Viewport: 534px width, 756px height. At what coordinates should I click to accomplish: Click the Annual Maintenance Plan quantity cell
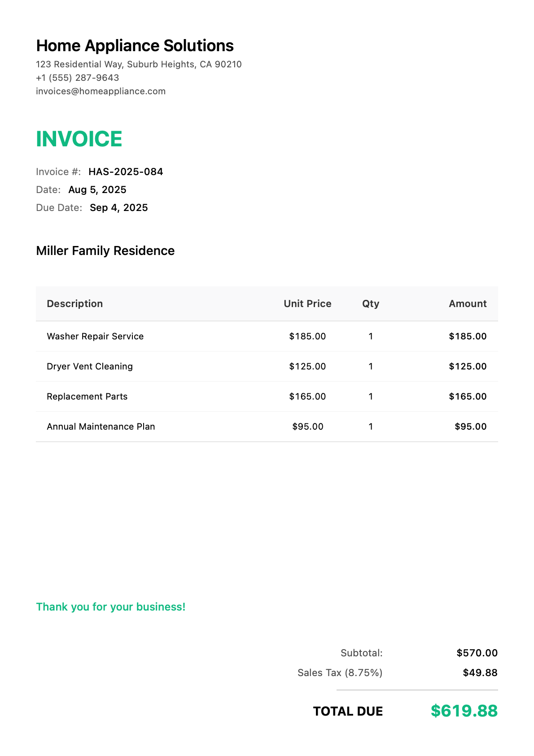point(371,426)
